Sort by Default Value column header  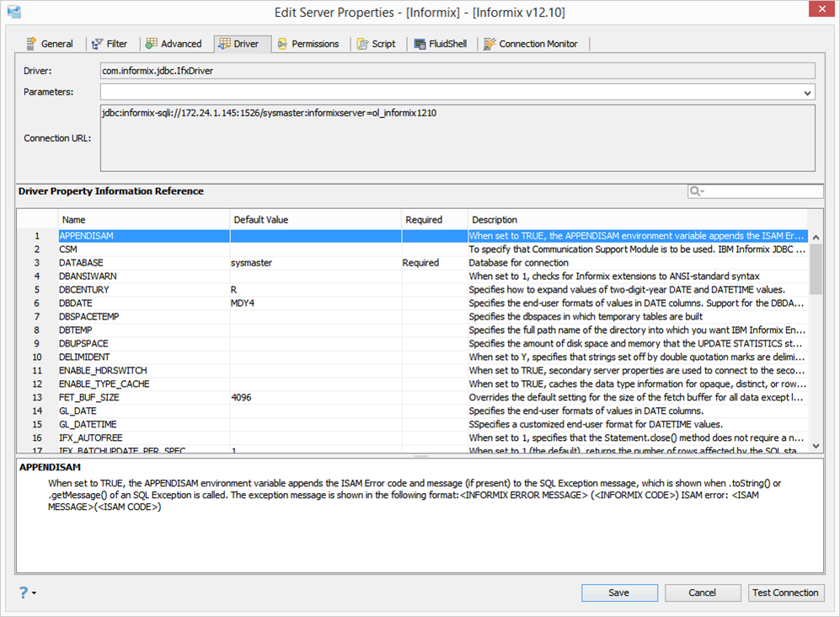(x=316, y=220)
